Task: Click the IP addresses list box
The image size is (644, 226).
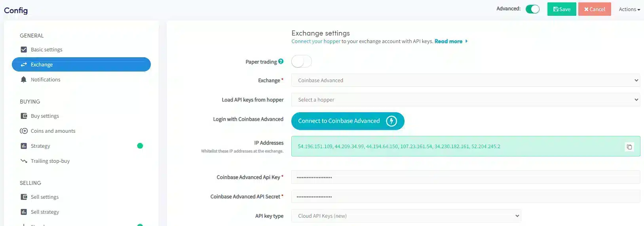Action: [466, 146]
